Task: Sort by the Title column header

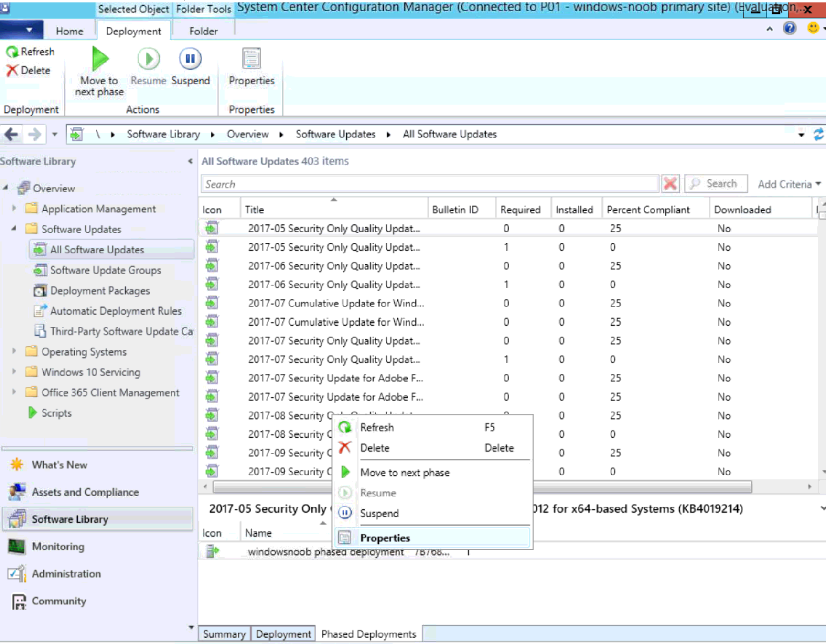Action: tap(333, 210)
